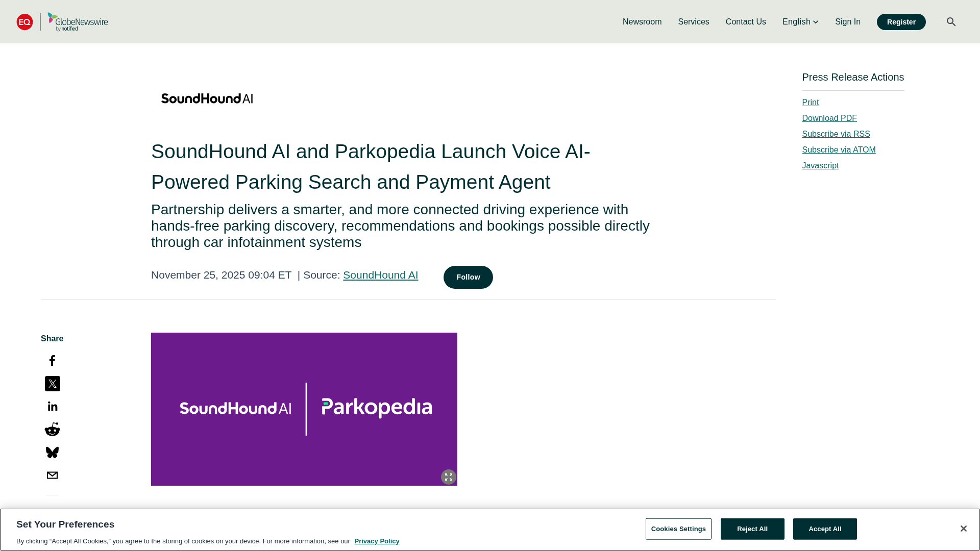Share article via email icon

(x=52, y=475)
